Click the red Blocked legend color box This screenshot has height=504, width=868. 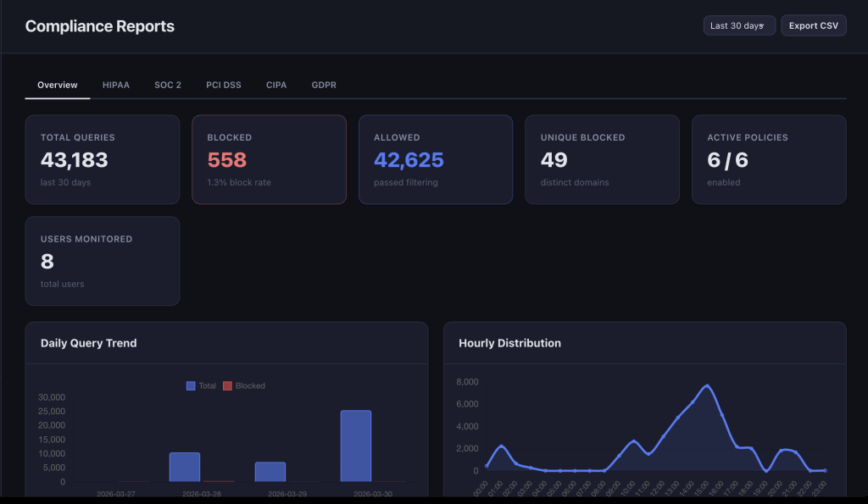coord(227,385)
